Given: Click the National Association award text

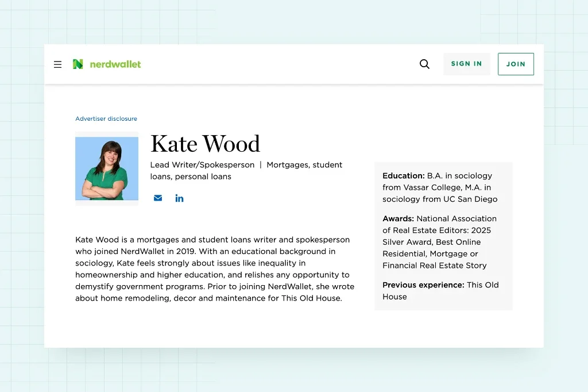Looking at the screenshot, I should click(457, 219).
